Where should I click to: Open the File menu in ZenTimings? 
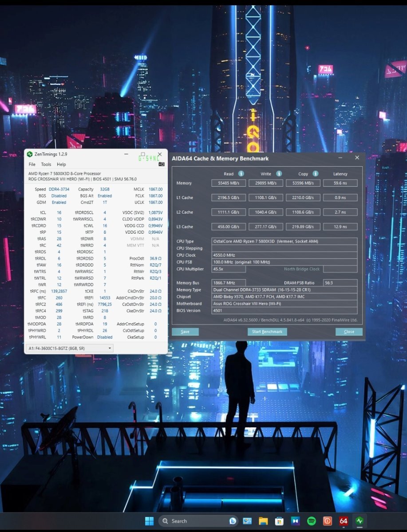coord(32,164)
